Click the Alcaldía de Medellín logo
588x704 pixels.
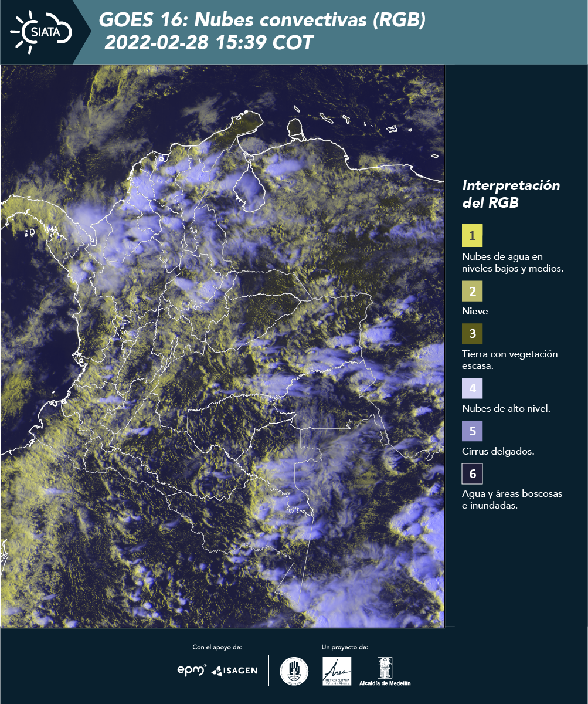click(x=385, y=671)
